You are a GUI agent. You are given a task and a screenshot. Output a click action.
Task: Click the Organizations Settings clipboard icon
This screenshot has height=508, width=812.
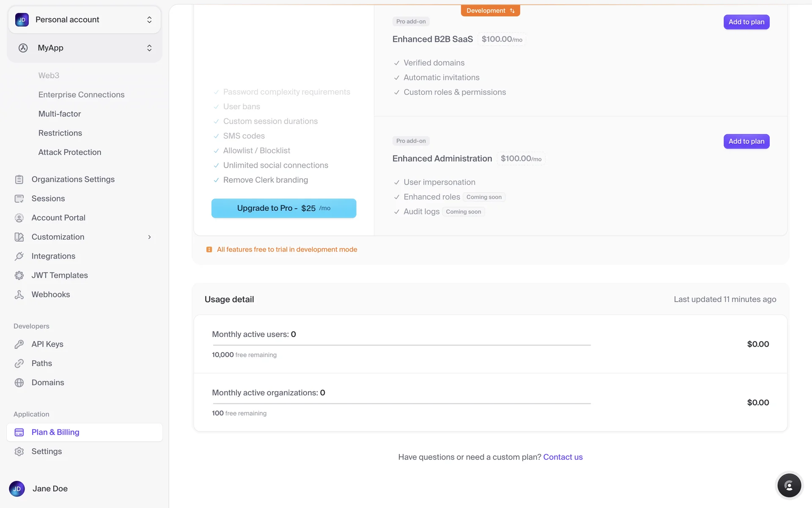[x=19, y=179]
